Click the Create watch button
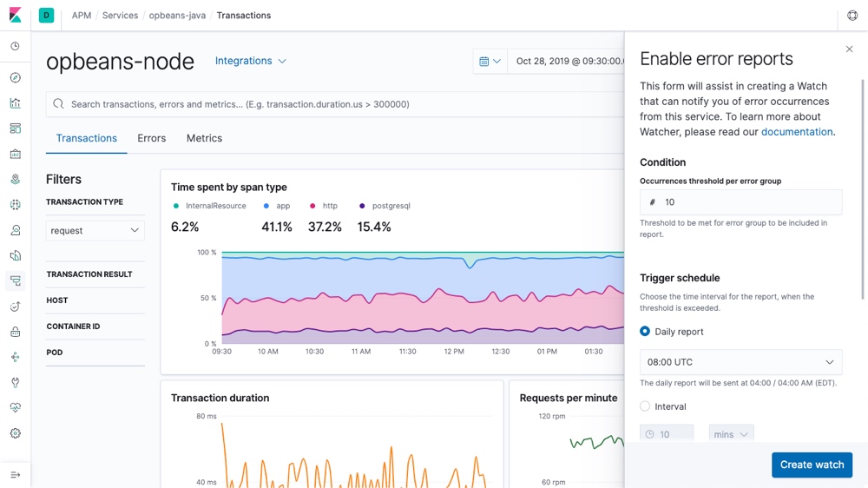Screen dimensions: 868x488 812,465
